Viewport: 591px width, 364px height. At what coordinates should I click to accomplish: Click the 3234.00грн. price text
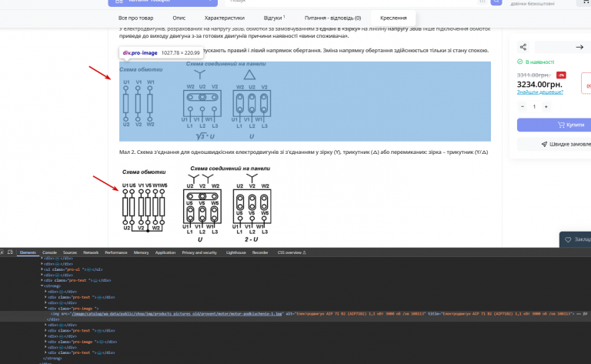(x=539, y=85)
